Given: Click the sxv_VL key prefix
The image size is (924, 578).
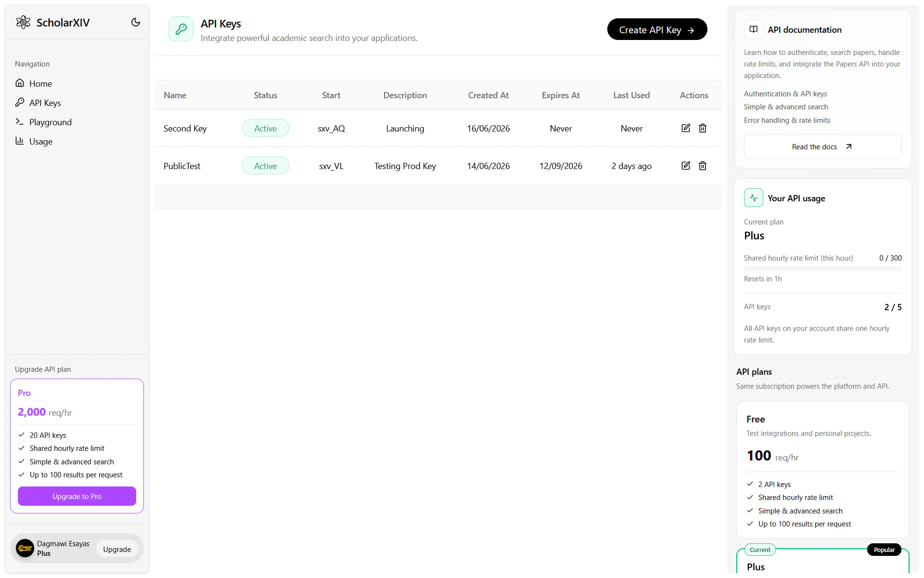Looking at the screenshot, I should point(331,166).
